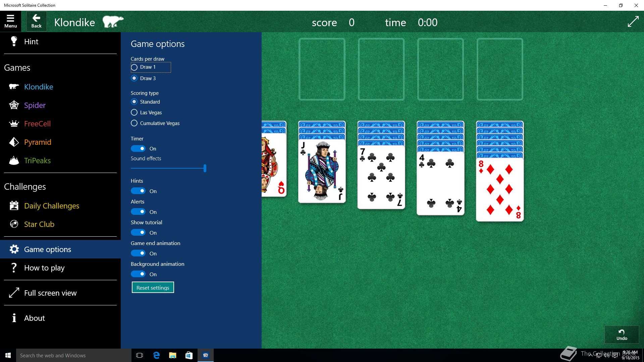Click the Daily Challenges calendar icon
644x362 pixels.
[x=14, y=205]
